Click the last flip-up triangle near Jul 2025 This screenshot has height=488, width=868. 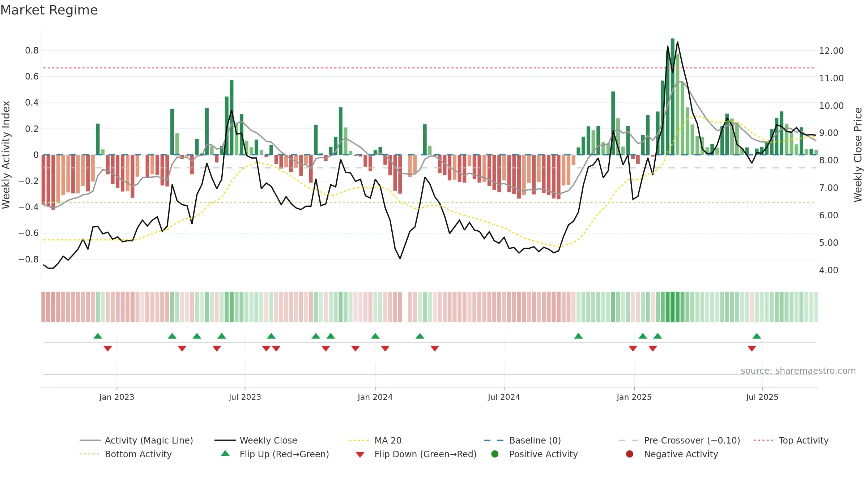(757, 336)
